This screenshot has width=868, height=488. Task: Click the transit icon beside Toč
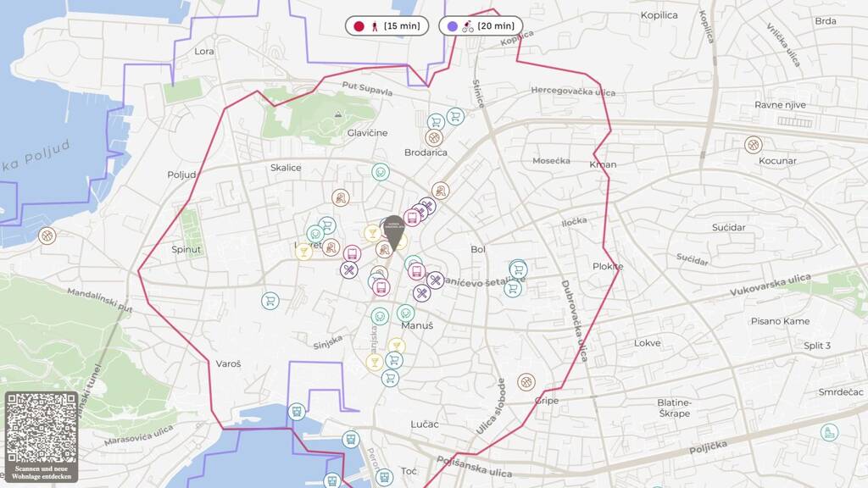(384, 477)
